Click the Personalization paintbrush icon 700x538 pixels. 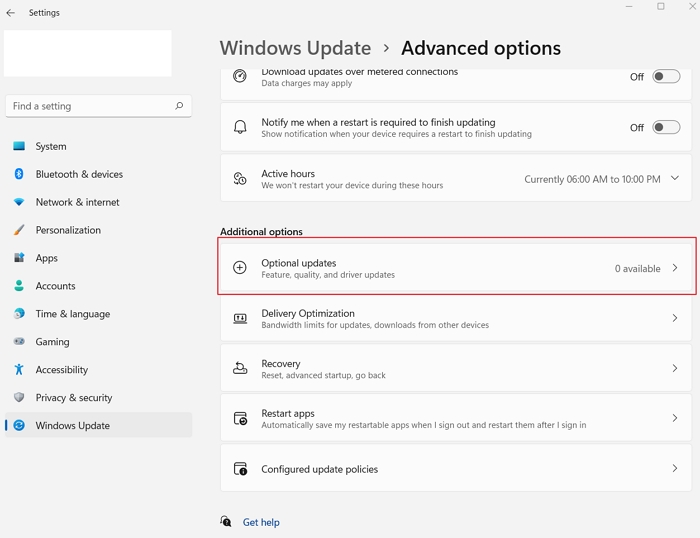pyautogui.click(x=19, y=230)
